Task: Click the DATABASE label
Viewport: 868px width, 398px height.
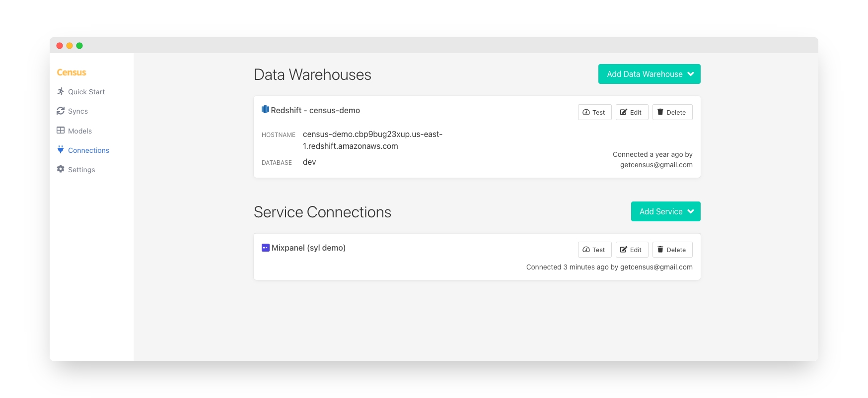Action: (277, 163)
